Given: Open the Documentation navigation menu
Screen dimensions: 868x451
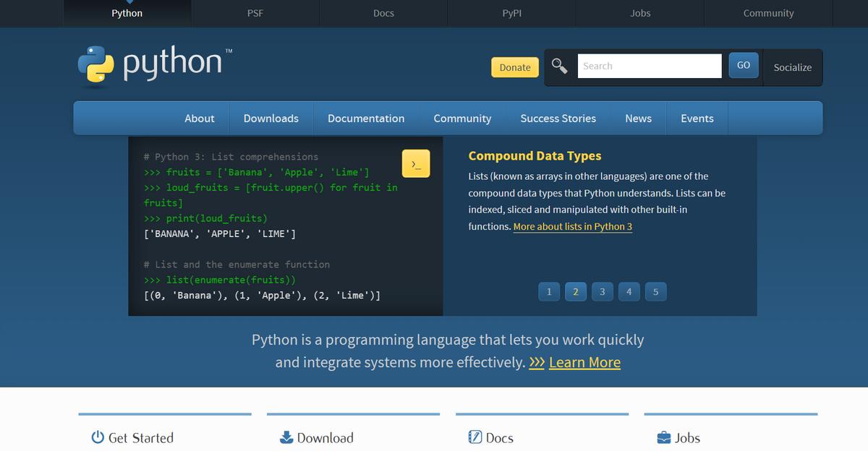Looking at the screenshot, I should [366, 119].
